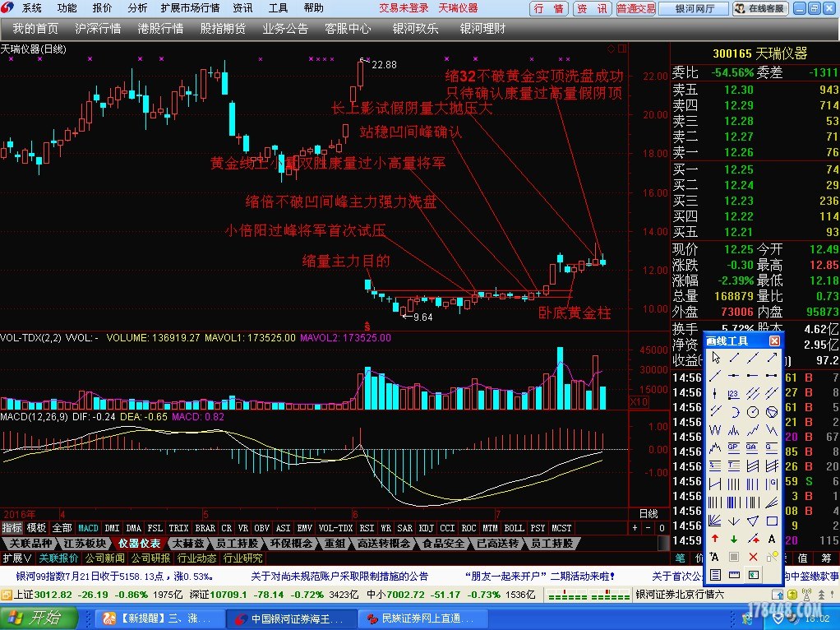The height and width of the screenshot is (630, 840).
Task: Open the 工具 menu
Action: pyautogui.click(x=278, y=8)
